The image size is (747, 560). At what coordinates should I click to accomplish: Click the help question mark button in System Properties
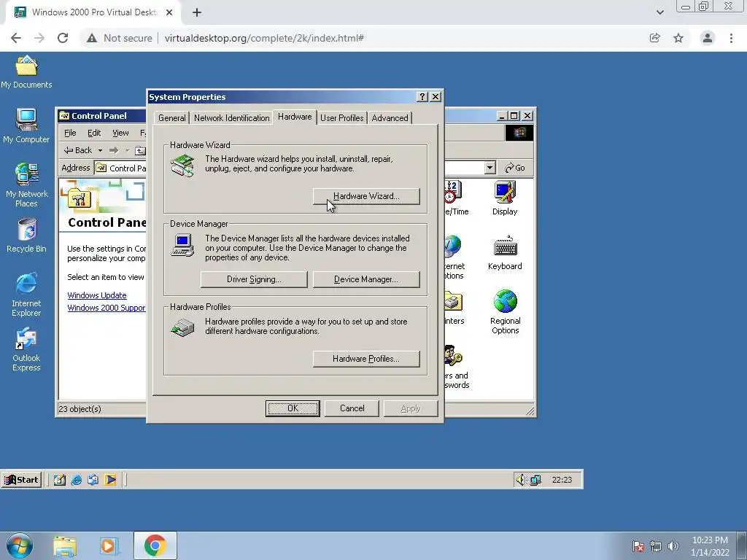coord(422,97)
